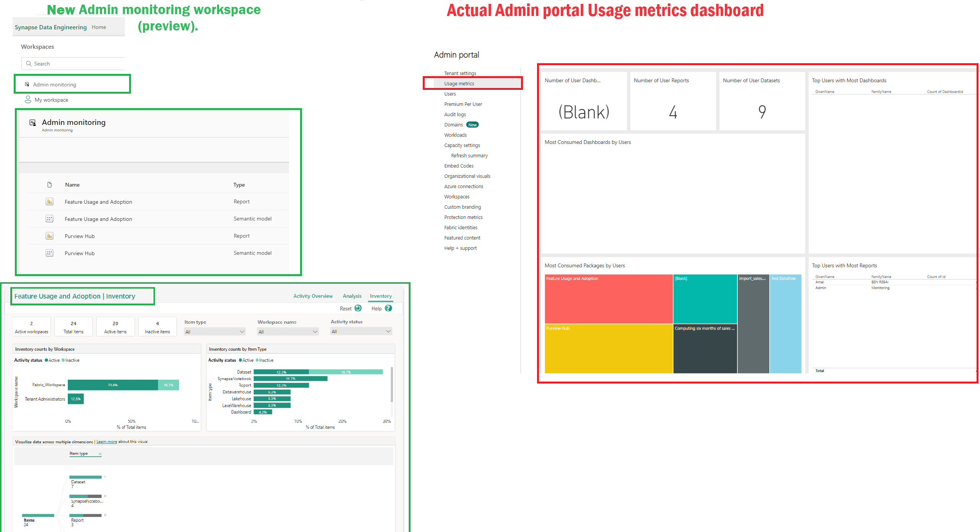The width and height of the screenshot is (980, 532).
Task: Open Protection metrics menu item
Action: (x=463, y=217)
